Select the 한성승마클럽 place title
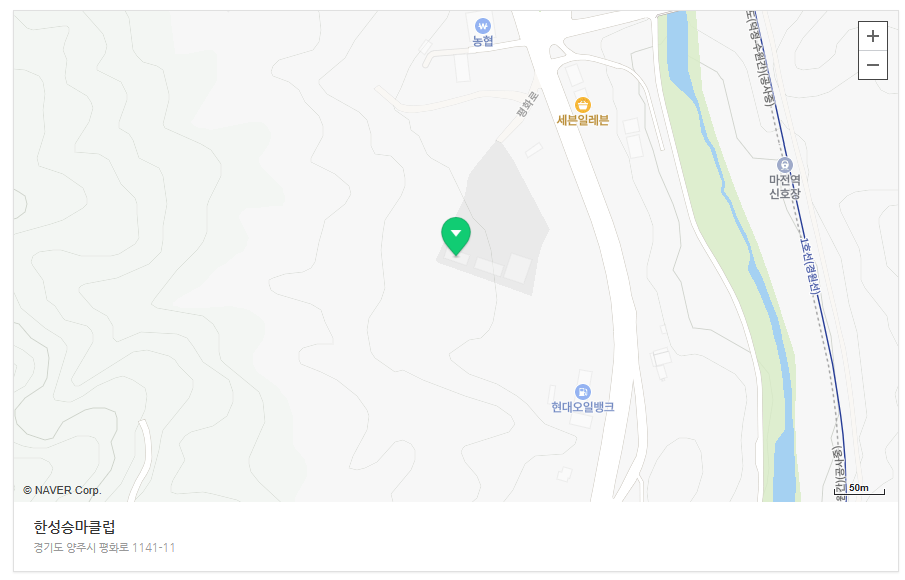Viewport: 905px width, 580px height. pos(74,527)
